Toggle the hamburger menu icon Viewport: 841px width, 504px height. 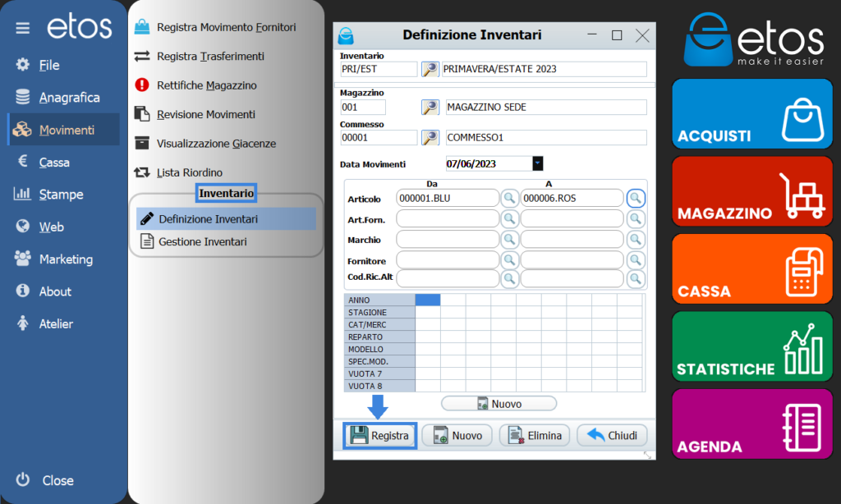pos(22,28)
